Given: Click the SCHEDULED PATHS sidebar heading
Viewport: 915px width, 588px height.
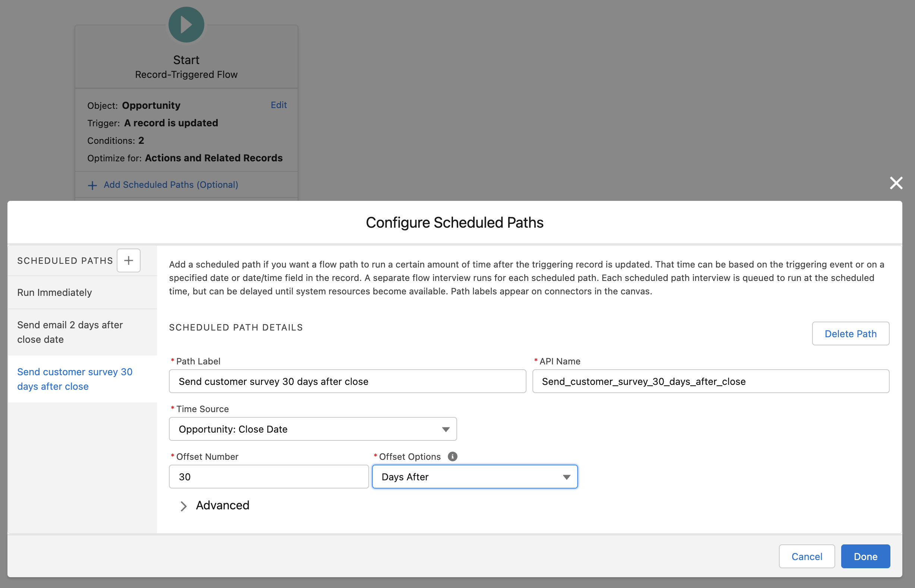Looking at the screenshot, I should [65, 261].
